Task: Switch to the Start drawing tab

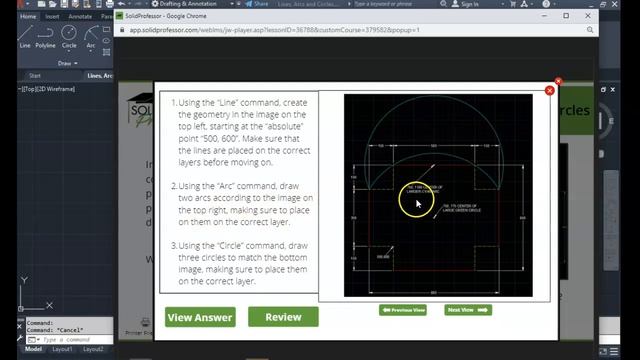Action: click(x=35, y=76)
